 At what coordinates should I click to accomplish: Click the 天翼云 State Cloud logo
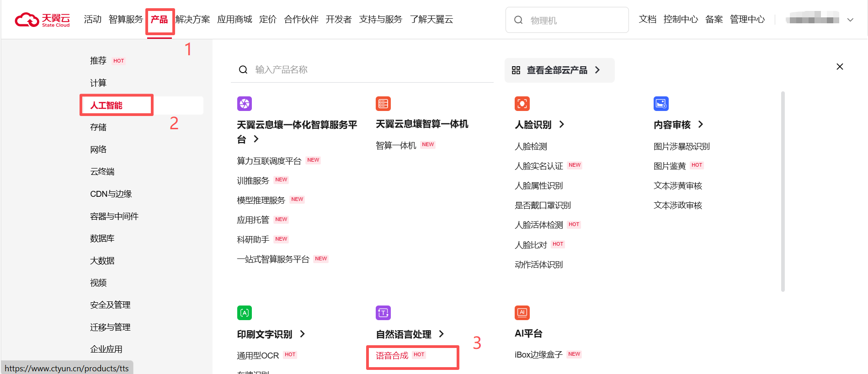click(x=43, y=20)
